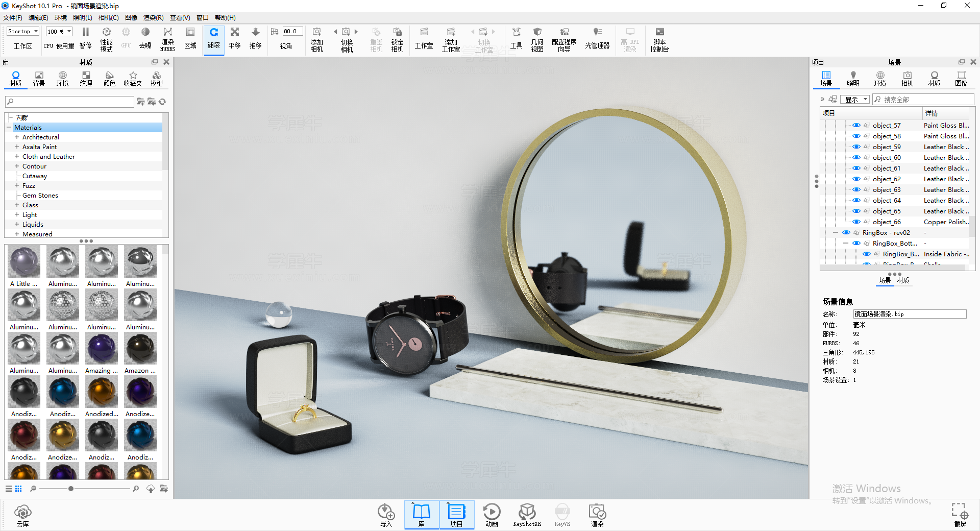Open the 100 % CPU usage dropdown
Image resolution: width=980 pixels, height=531 pixels.
[x=59, y=31]
